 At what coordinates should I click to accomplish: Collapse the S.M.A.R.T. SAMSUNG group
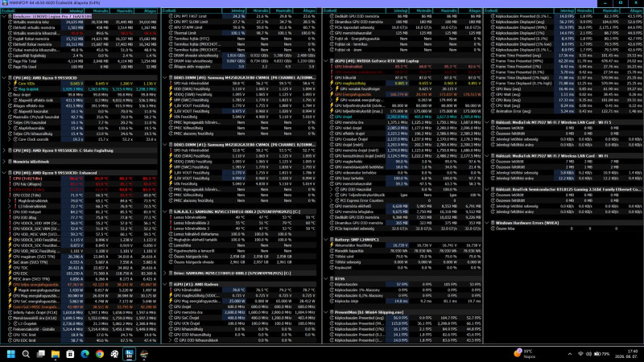(x=165, y=212)
